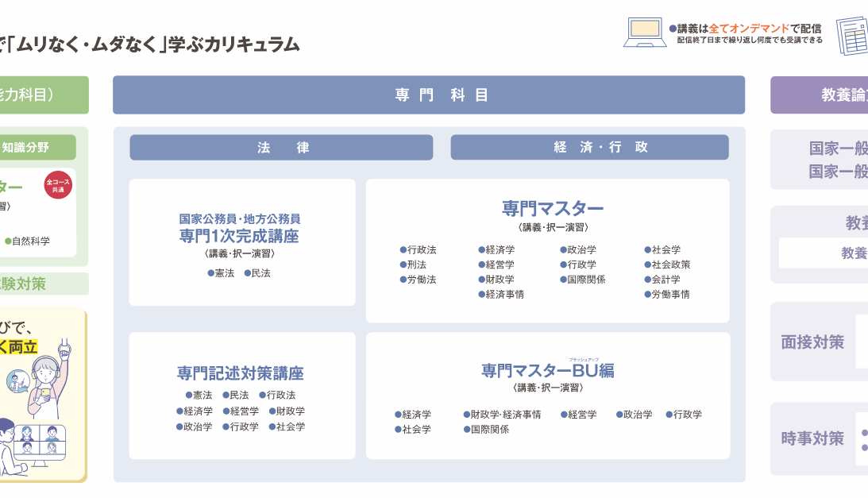The height and width of the screenshot is (498, 868).
Task: Click the document sheet icon at top right
Action: click(852, 35)
